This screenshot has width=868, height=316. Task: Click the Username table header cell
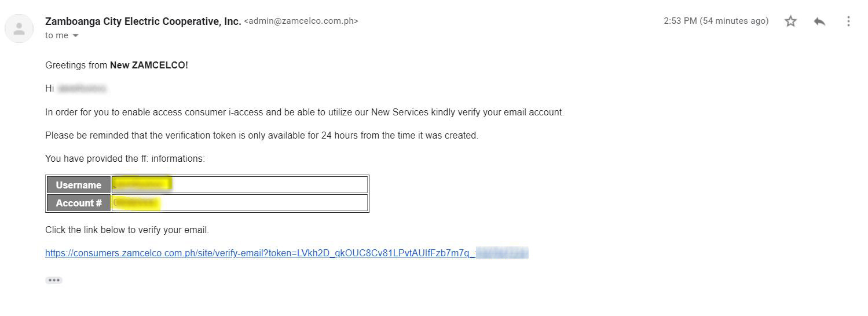pyautogui.click(x=79, y=185)
